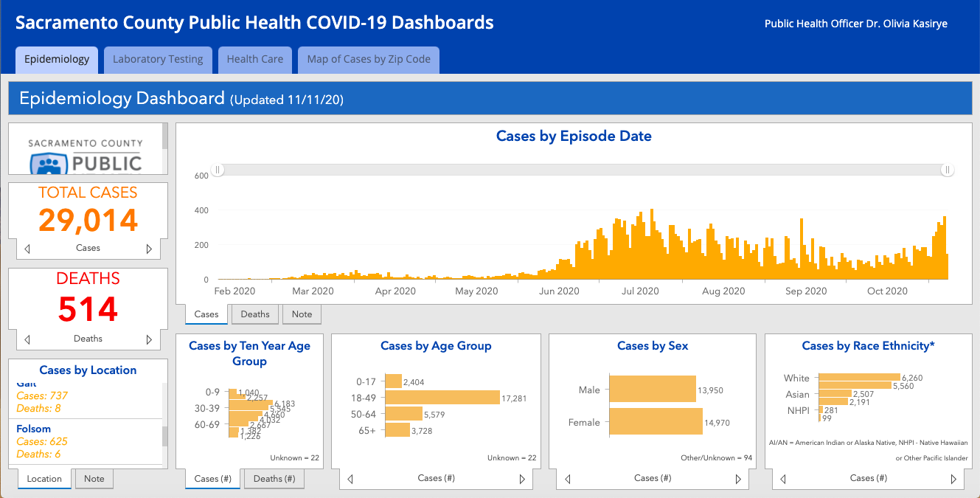Screen dimensions: 980x498
Task: Click next arrow in Total Cases panel
Action: pyautogui.click(x=149, y=249)
